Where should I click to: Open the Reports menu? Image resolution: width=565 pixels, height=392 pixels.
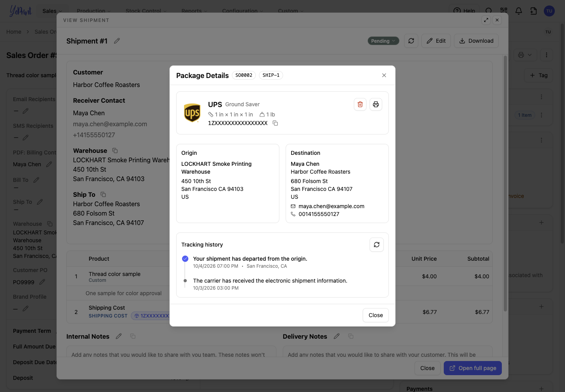[x=195, y=11]
